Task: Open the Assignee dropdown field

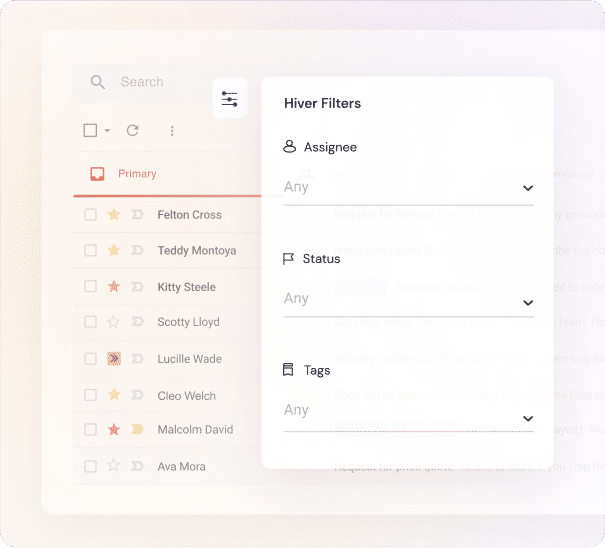Action: [409, 188]
